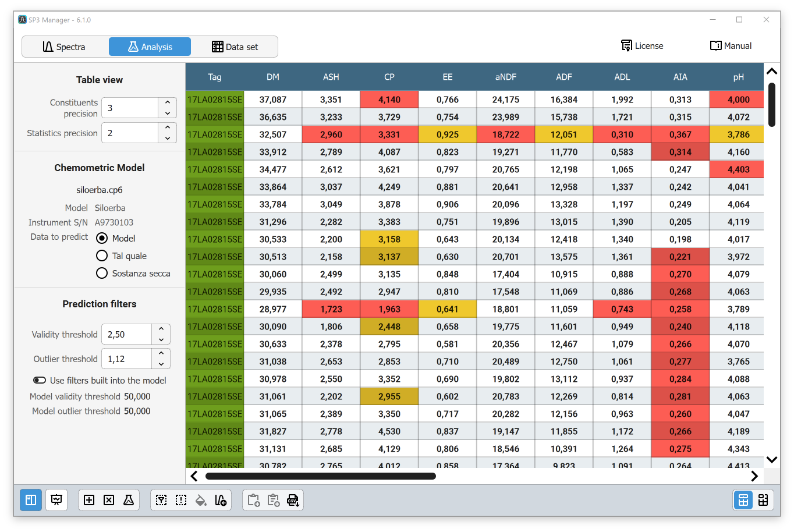Click the dashed selection with exclamation icon
This screenshot has height=532, width=794.
(x=181, y=500)
